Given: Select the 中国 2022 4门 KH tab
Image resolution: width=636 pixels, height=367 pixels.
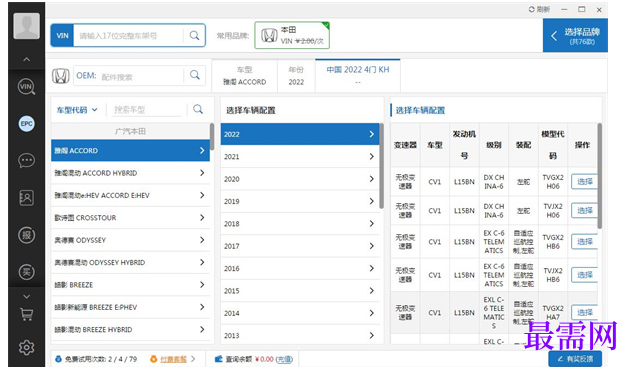Looking at the screenshot, I should point(358,75).
